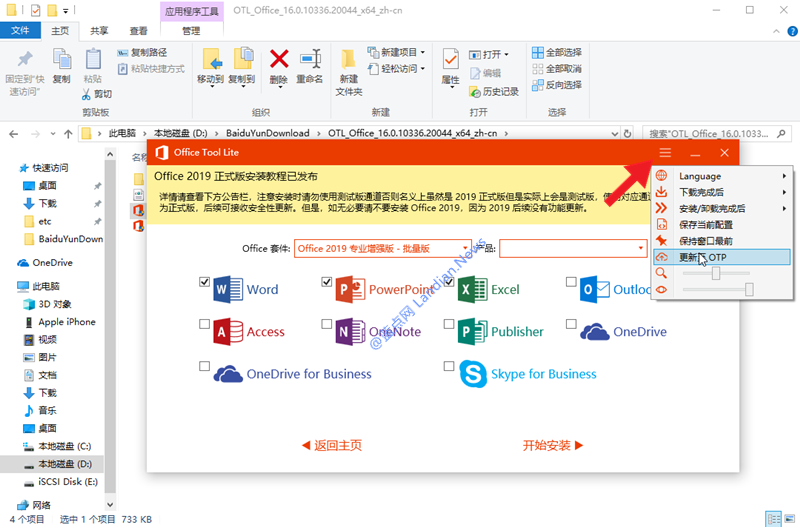Click the magnifier zoom icon
The height and width of the screenshot is (527, 800).
pyautogui.click(x=661, y=273)
